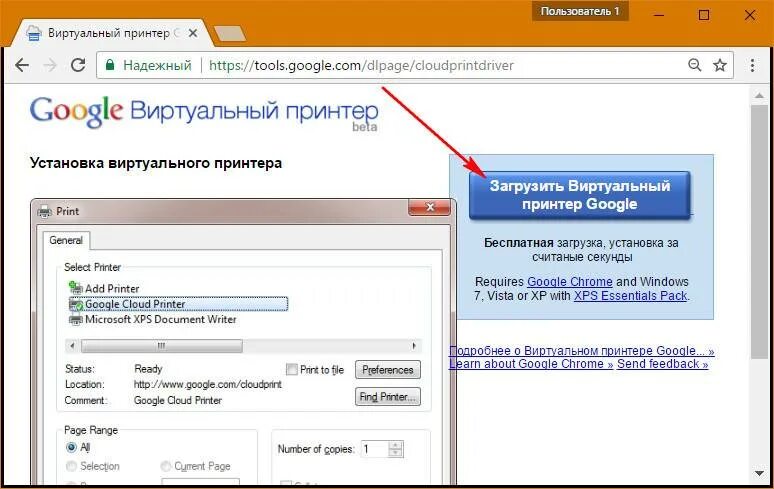Open a new tab button
The width and height of the screenshot is (774, 489).
(230, 34)
